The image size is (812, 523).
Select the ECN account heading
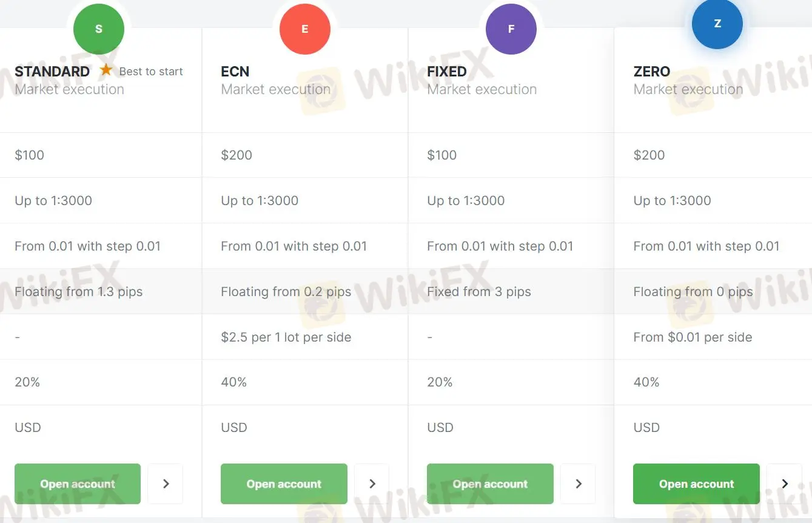pos(235,72)
